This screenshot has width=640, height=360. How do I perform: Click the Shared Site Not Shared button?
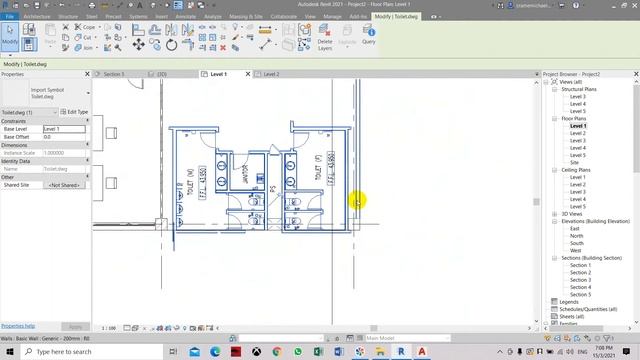click(64, 185)
